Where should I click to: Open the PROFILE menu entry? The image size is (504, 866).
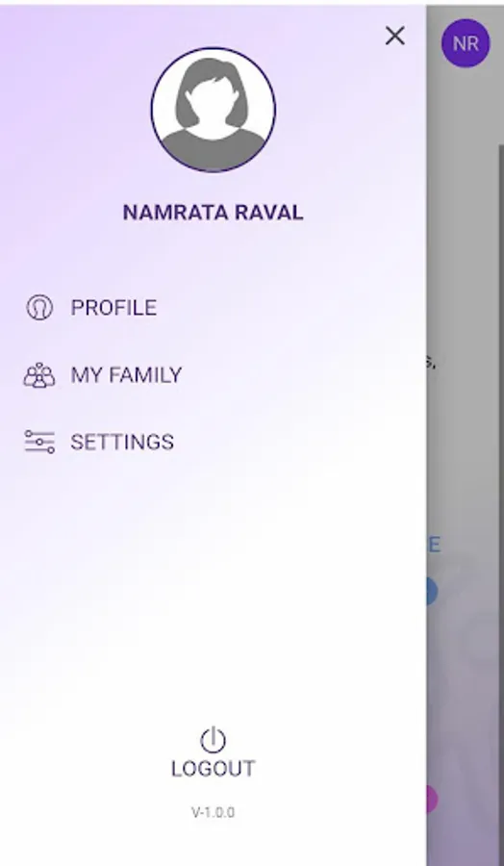(113, 308)
